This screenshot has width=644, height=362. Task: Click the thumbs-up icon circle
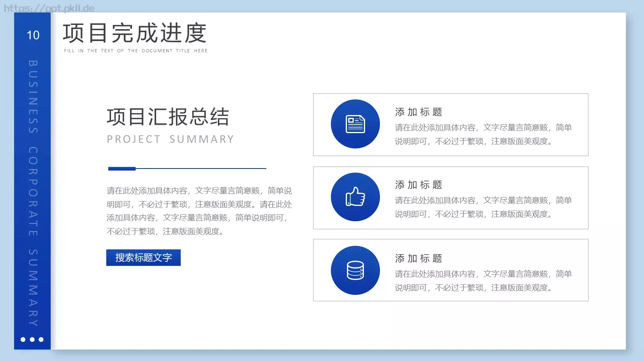(x=355, y=197)
